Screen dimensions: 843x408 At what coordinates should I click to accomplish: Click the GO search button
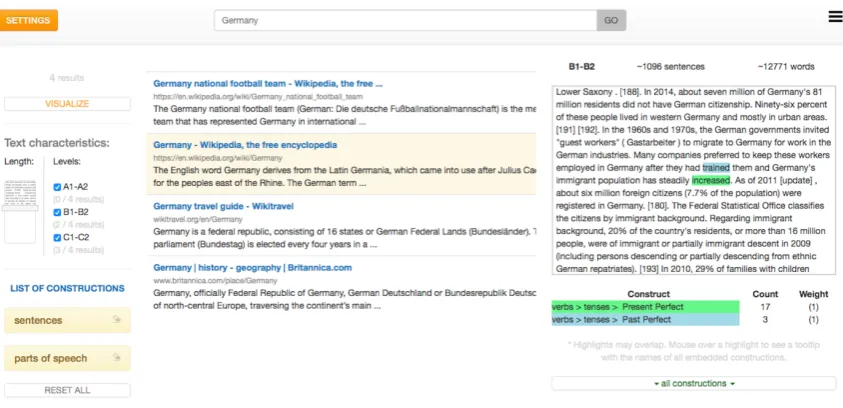(x=611, y=20)
